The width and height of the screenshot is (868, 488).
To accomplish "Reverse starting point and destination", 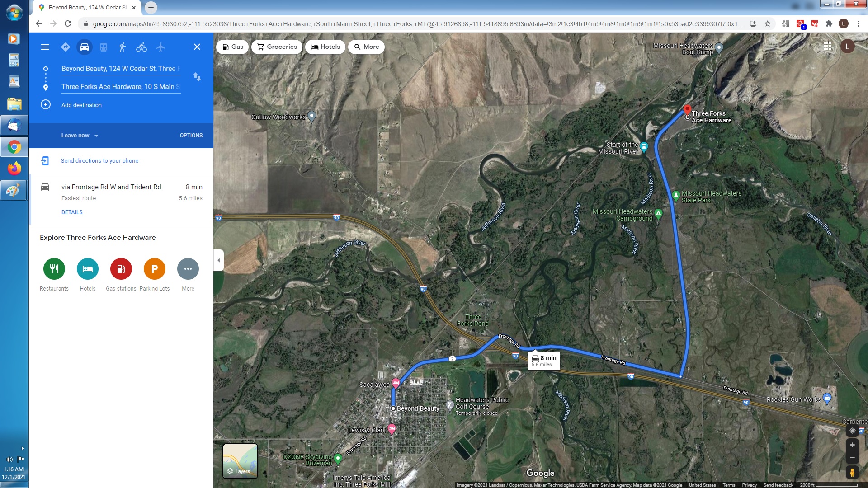I will (x=197, y=77).
